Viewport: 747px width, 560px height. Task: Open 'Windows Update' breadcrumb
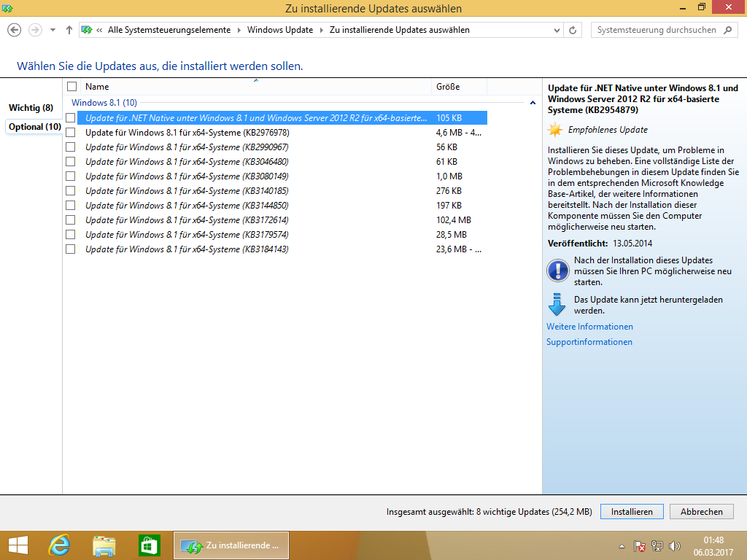point(280,30)
